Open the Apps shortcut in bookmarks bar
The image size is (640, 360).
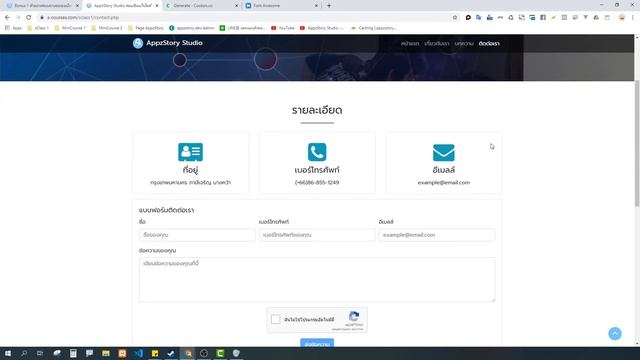13,28
